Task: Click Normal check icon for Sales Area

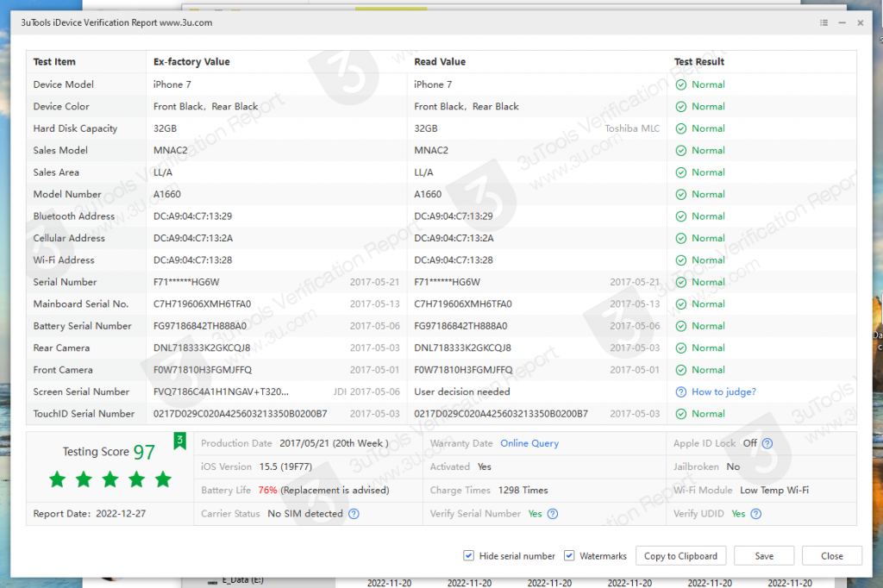Action: point(681,172)
